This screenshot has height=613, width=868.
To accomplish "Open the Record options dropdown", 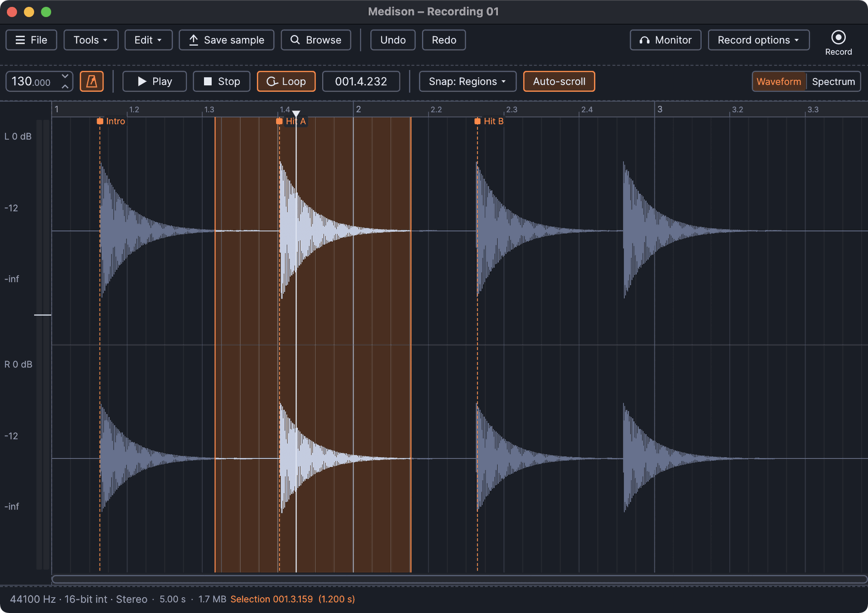I will pos(759,40).
